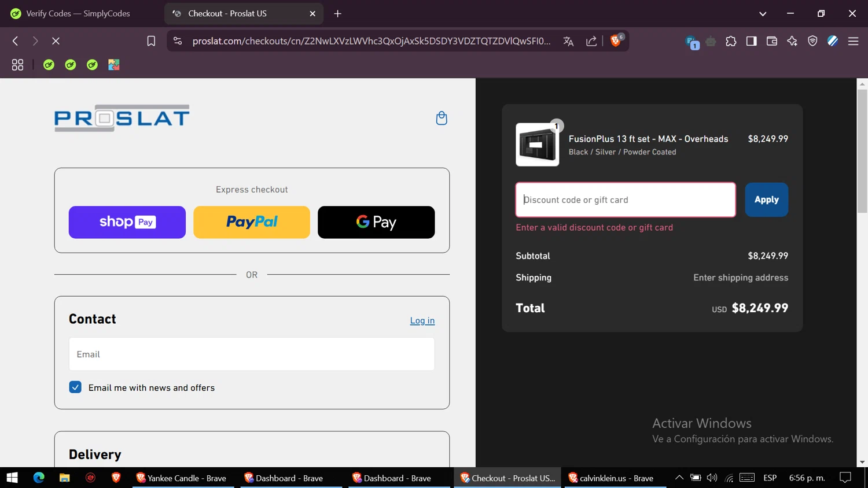Viewport: 868px width, 488px height.
Task: Open the Windows Start menu
Action: [x=12, y=478]
